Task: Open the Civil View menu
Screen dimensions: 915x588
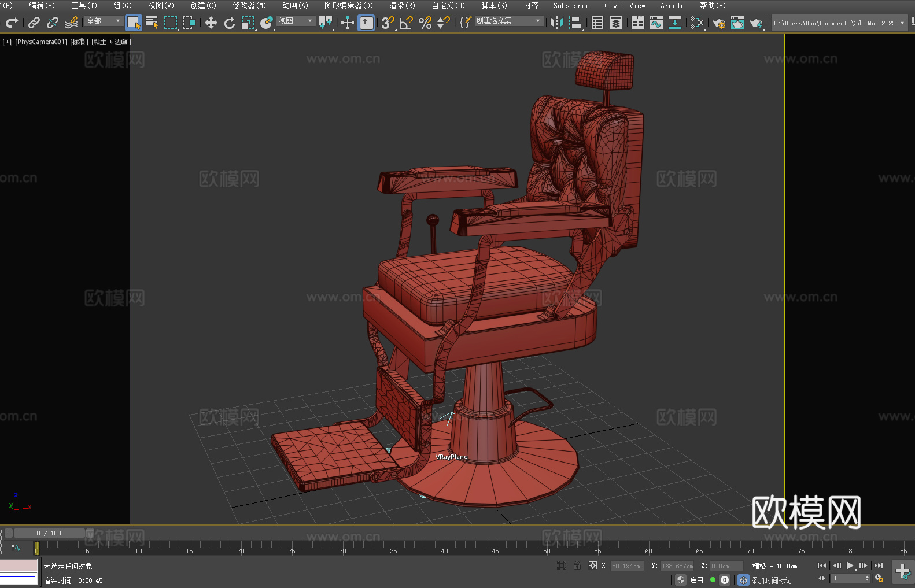Action: click(625, 5)
